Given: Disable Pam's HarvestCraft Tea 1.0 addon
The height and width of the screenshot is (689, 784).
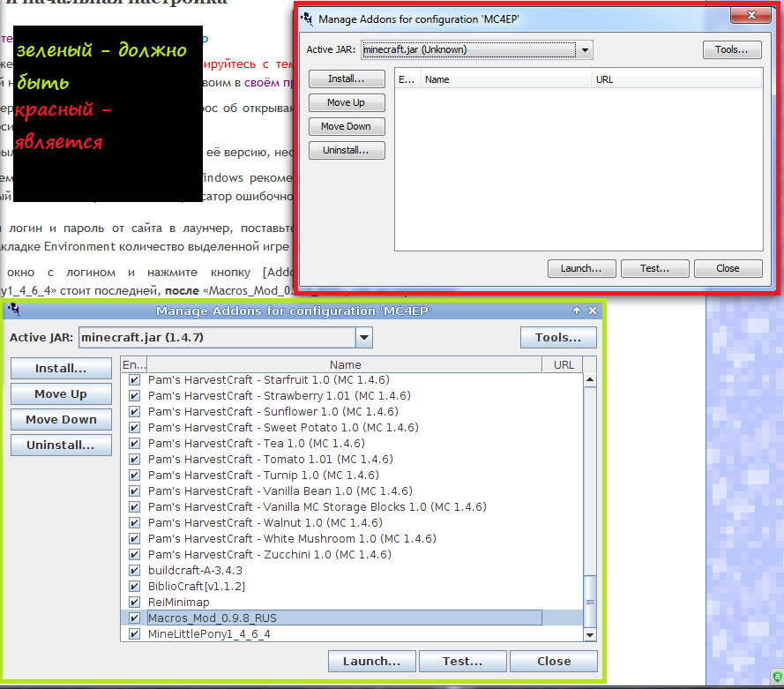Looking at the screenshot, I should pos(134,444).
